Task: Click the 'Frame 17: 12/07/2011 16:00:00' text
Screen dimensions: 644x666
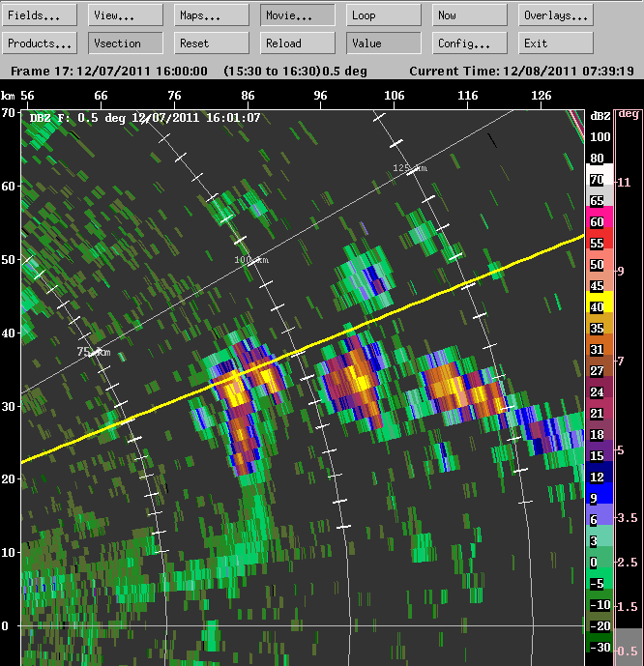Action: pyautogui.click(x=109, y=71)
